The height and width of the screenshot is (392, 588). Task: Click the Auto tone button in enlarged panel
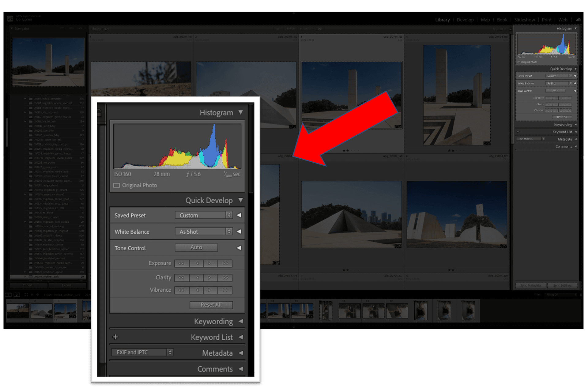(196, 247)
